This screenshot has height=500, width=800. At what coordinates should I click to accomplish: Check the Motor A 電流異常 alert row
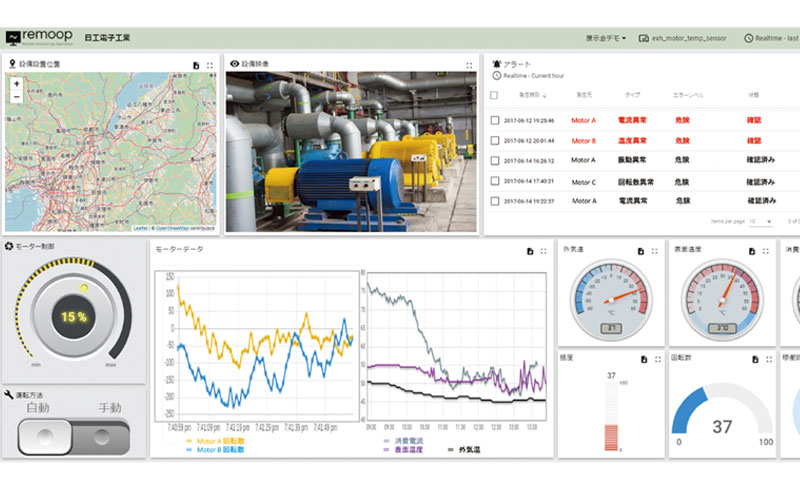[495, 120]
